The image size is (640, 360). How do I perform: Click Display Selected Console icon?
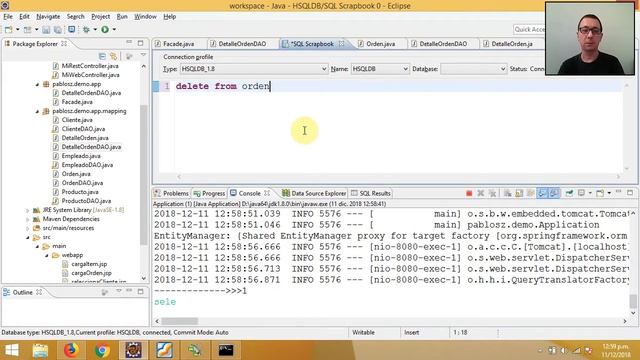(581, 193)
